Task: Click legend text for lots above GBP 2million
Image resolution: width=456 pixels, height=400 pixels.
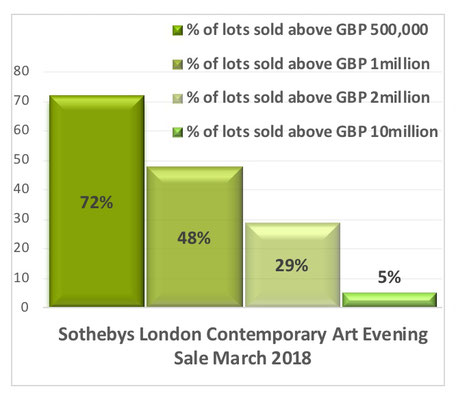Action: point(308,98)
